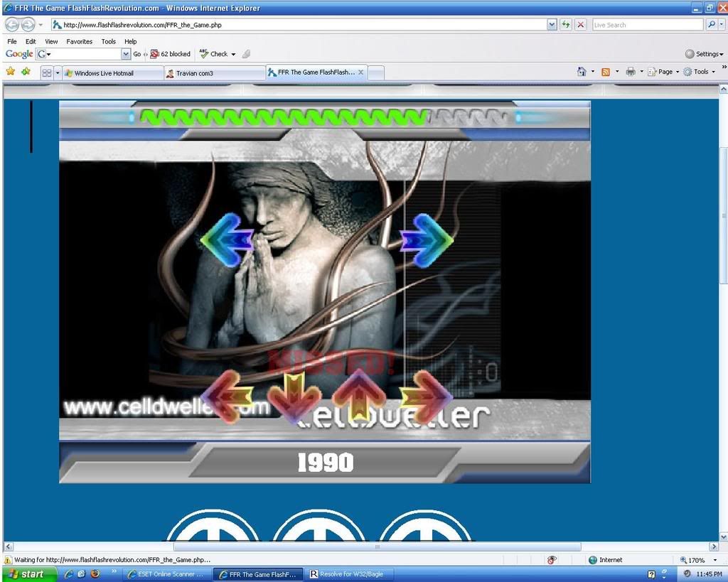This screenshot has width=728, height=582.
Task: Click the Print icon
Action: point(630,72)
